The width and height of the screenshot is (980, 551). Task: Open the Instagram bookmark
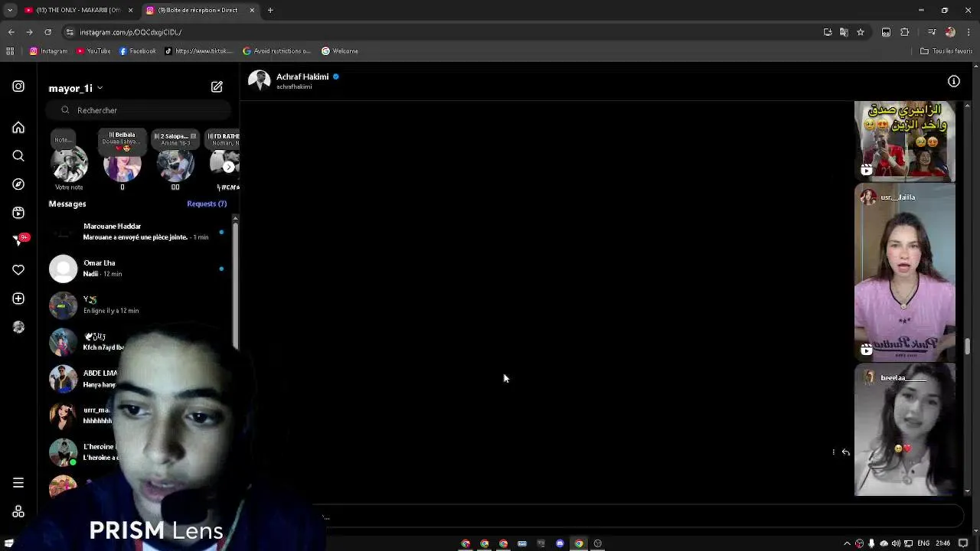[48, 51]
